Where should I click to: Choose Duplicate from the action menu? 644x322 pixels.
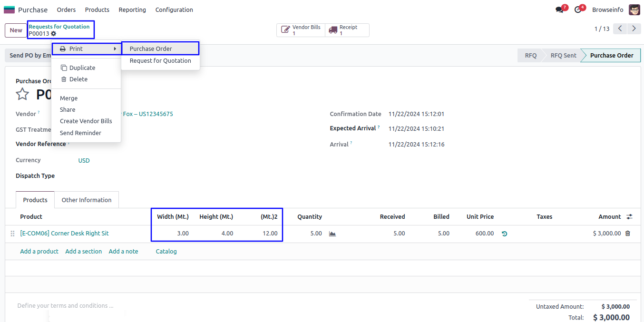click(x=82, y=68)
